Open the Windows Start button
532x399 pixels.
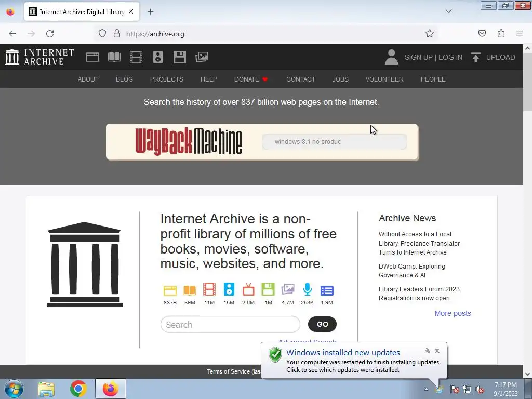pyautogui.click(x=14, y=389)
